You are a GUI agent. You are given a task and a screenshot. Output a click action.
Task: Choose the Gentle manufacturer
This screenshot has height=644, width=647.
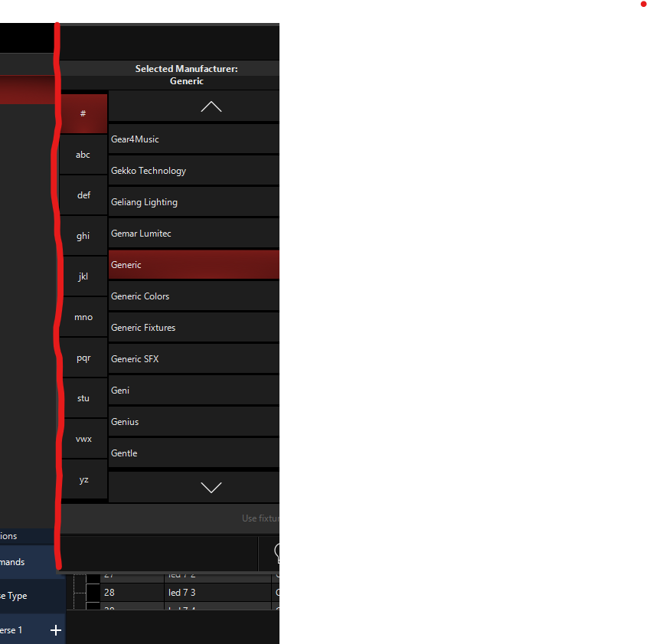tap(194, 453)
